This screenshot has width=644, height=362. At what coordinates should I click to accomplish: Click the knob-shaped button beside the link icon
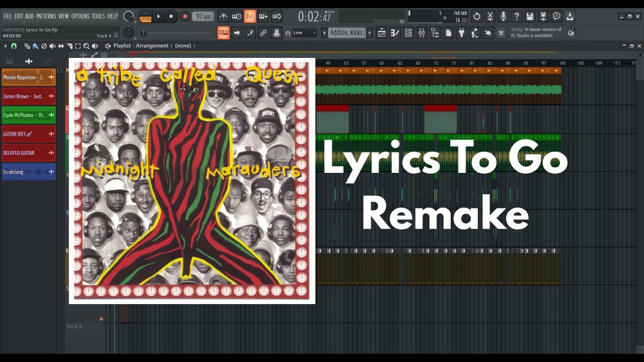click(276, 33)
